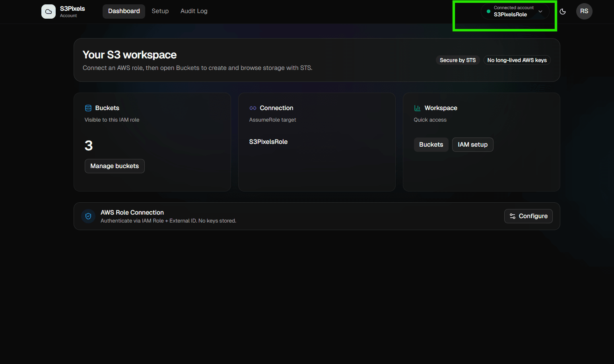This screenshot has width=614, height=364.
Task: Click the S3PixelsRole AssumeRole target text
Action: 268,142
